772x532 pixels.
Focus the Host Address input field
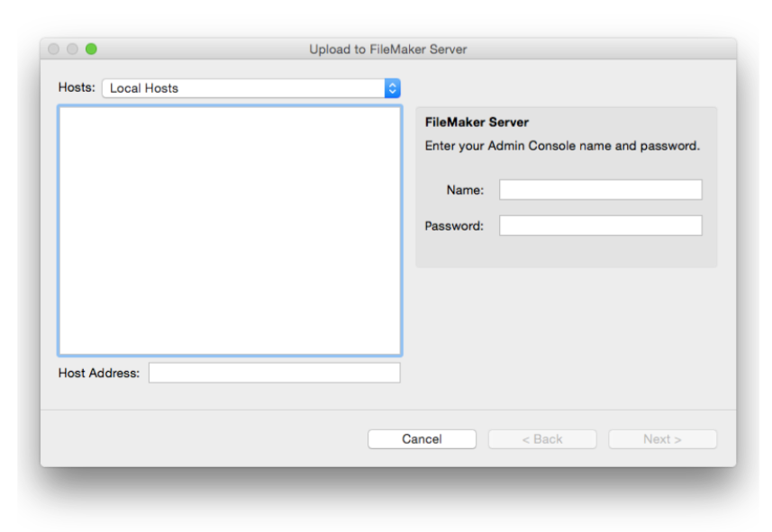click(x=274, y=373)
